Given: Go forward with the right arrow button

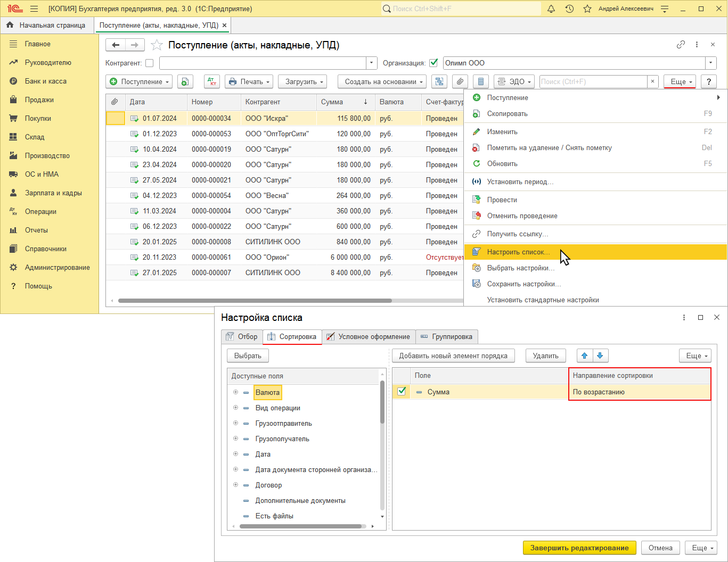Looking at the screenshot, I should 135,45.
